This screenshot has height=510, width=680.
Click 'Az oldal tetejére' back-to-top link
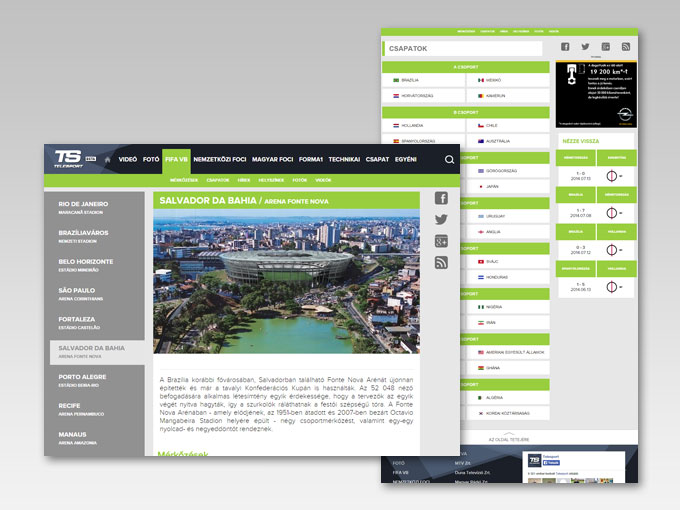[509, 437]
